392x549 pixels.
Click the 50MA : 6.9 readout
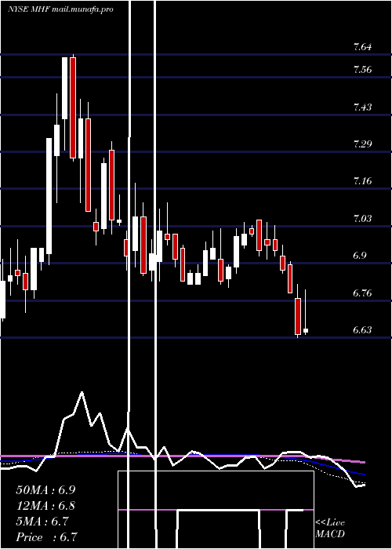pos(45,489)
